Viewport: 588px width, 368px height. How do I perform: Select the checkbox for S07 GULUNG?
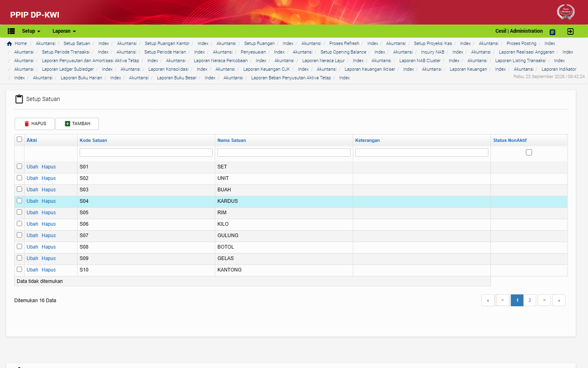point(19,235)
